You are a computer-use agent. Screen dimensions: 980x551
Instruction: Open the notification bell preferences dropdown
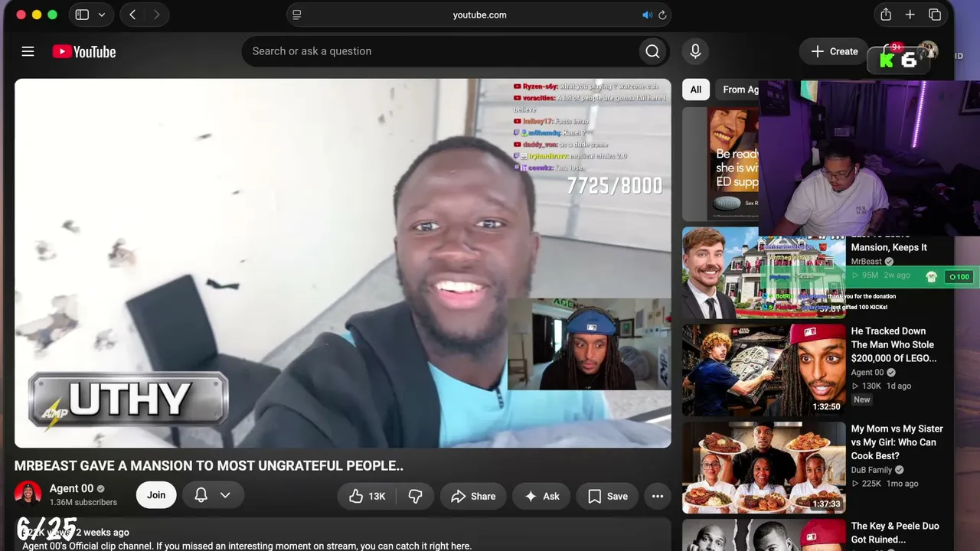click(213, 495)
